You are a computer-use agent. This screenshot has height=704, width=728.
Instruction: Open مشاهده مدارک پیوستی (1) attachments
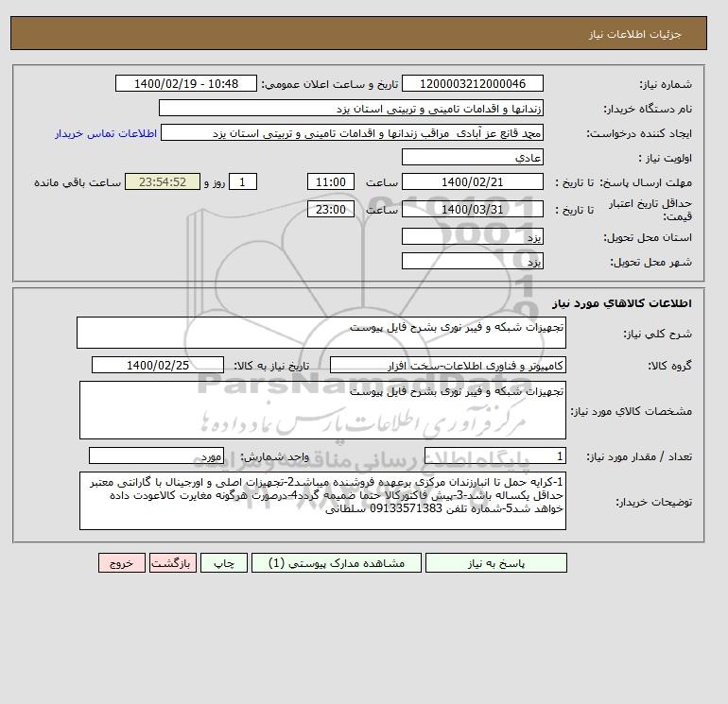pos(337,563)
